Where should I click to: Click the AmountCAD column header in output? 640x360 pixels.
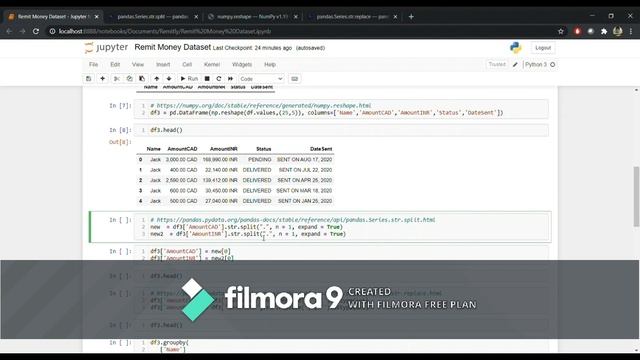182,149
